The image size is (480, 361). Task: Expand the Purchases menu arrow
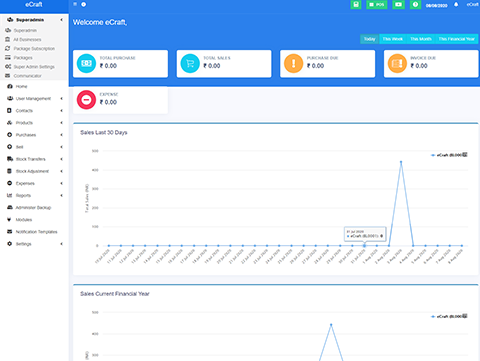point(62,135)
